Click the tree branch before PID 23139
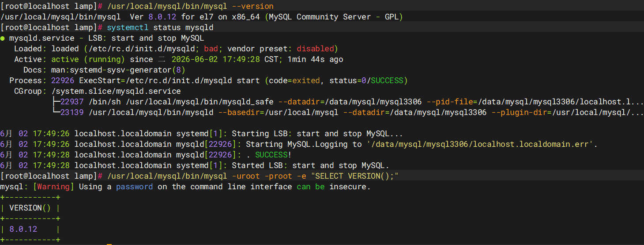 56,112
